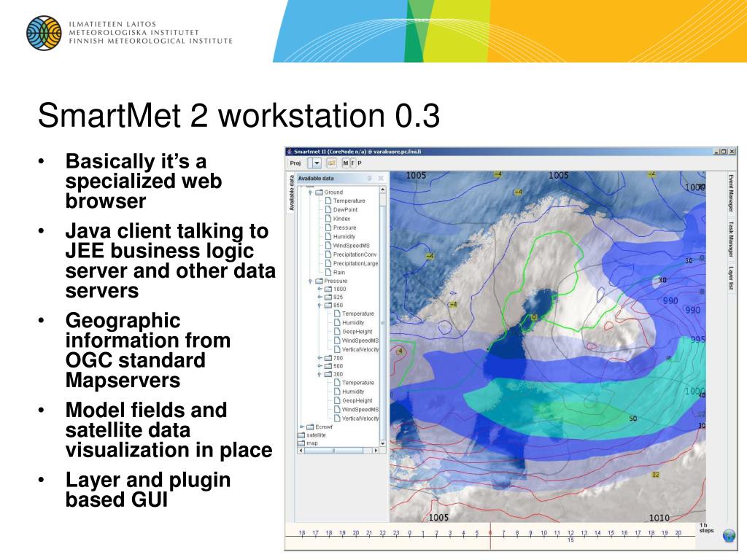
Task: Click the '1 h steps' timeline label
Action: click(x=706, y=528)
